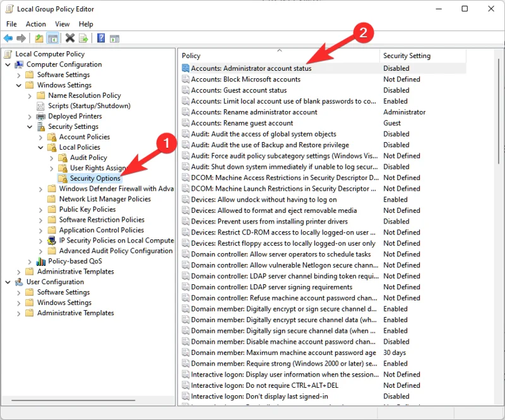Click the Extended standard view icon

tap(114, 38)
